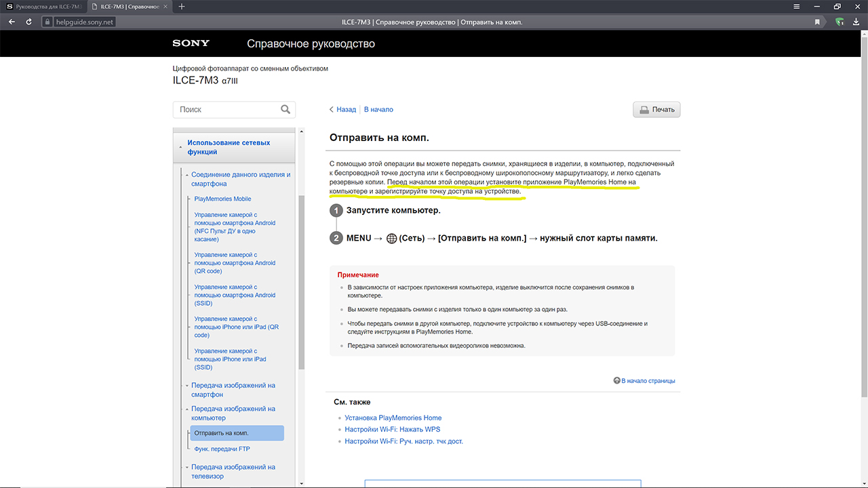The image size is (868, 488).
Task: Click the sidebar navigation scrollbar
Action: (301, 283)
